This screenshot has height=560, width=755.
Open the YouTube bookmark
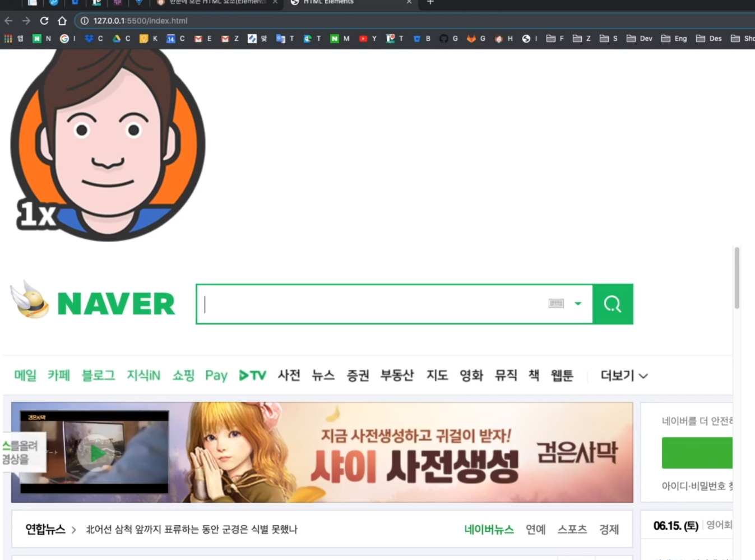click(368, 39)
